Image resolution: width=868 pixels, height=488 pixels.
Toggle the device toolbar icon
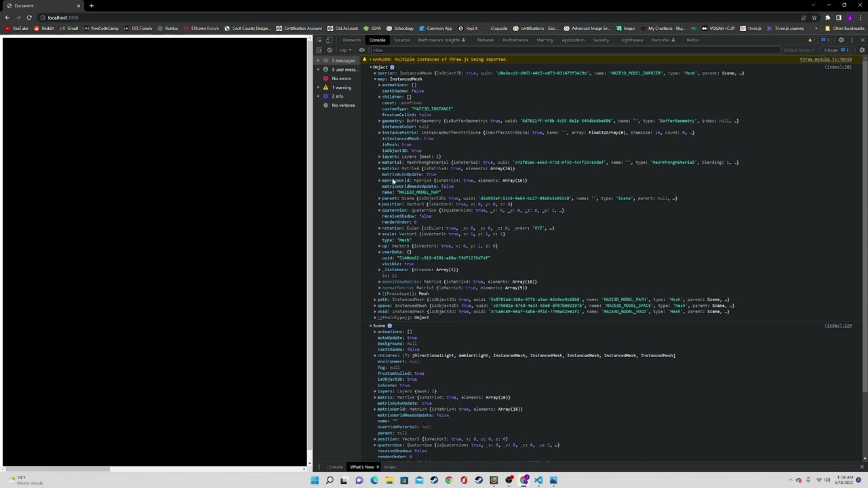pyautogui.click(x=329, y=40)
